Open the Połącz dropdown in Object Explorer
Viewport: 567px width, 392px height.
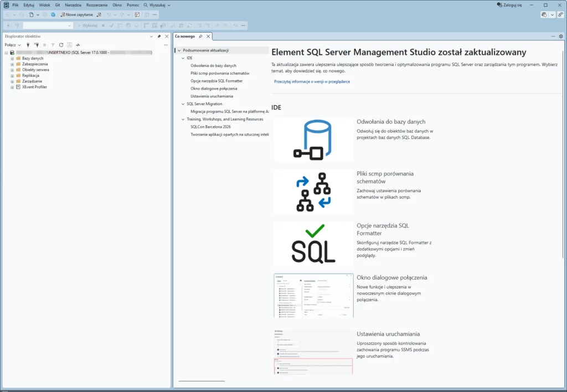click(x=13, y=45)
